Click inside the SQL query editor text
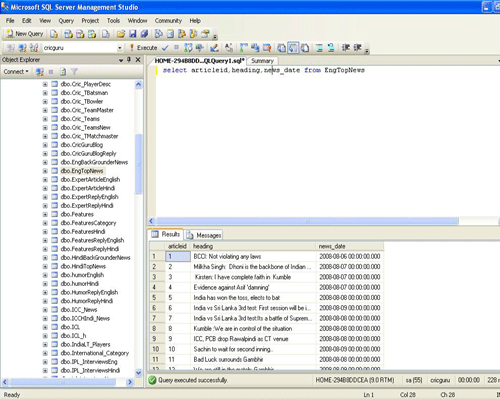Screen dimensions: 500x400 click(x=263, y=70)
